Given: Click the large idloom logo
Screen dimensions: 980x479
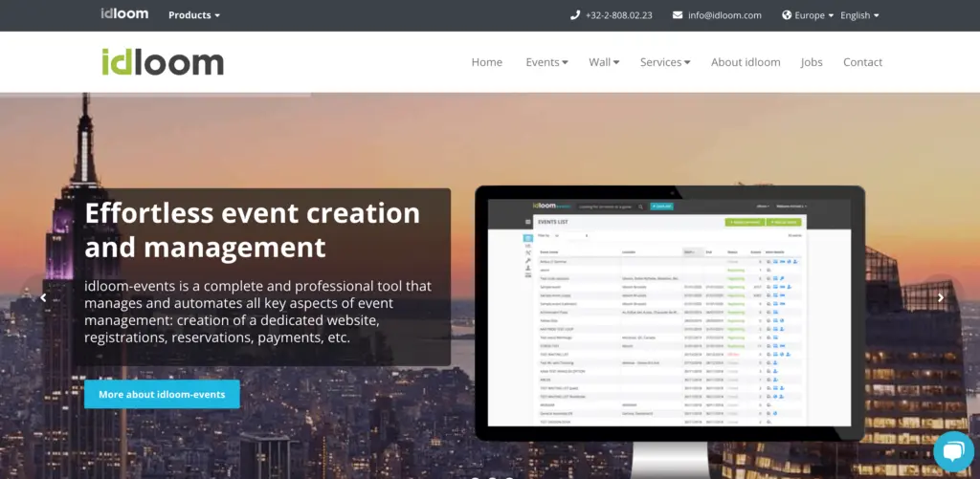Looking at the screenshot, I should (163, 62).
